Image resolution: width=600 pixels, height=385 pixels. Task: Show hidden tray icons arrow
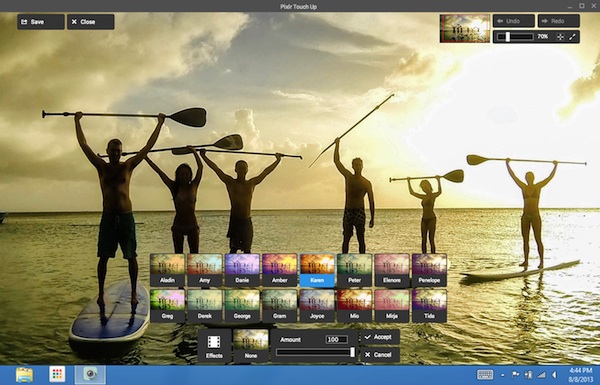503,375
